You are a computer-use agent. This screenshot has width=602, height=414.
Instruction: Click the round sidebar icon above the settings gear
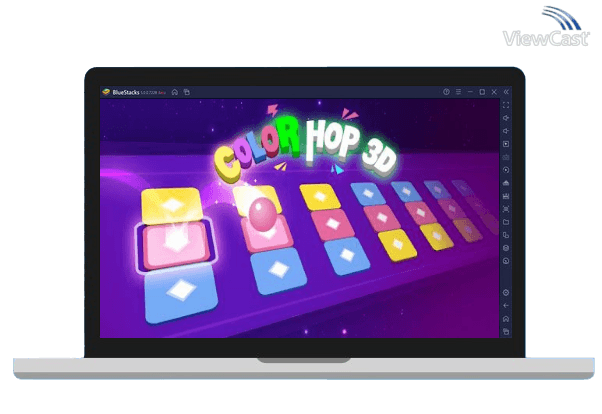(506, 261)
